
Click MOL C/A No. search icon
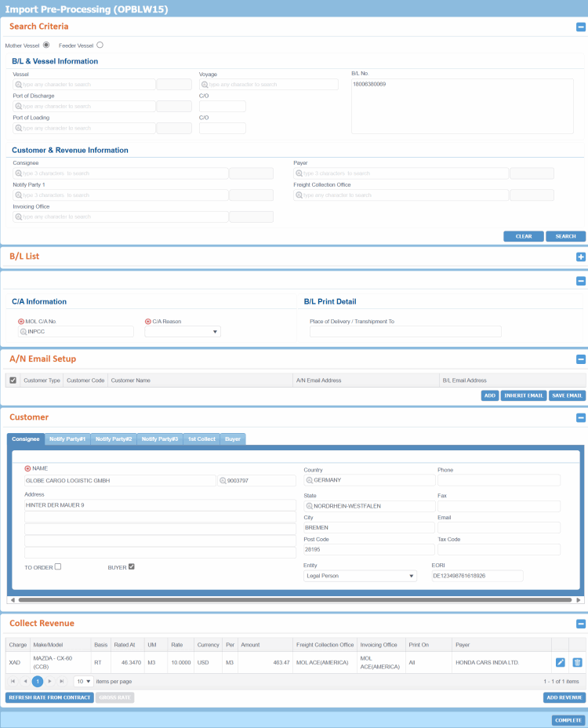[x=24, y=332]
